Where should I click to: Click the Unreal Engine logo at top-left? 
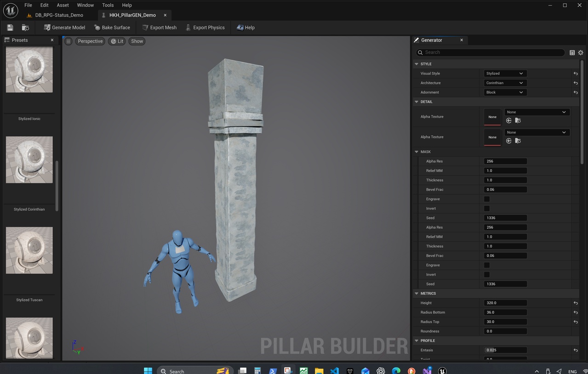[10, 10]
